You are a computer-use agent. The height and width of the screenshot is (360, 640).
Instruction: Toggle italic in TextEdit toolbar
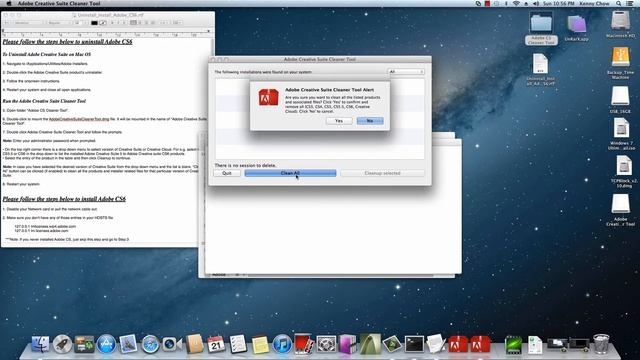[118, 23]
